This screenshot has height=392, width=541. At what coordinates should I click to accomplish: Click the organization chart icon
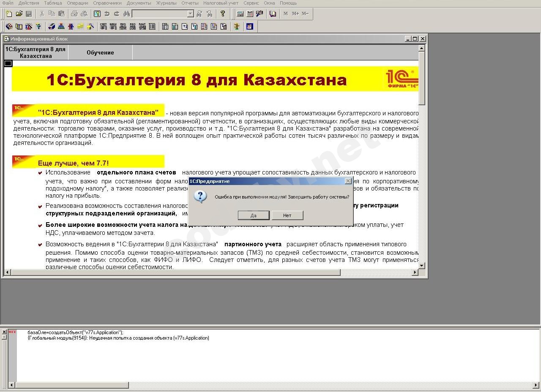point(61,26)
